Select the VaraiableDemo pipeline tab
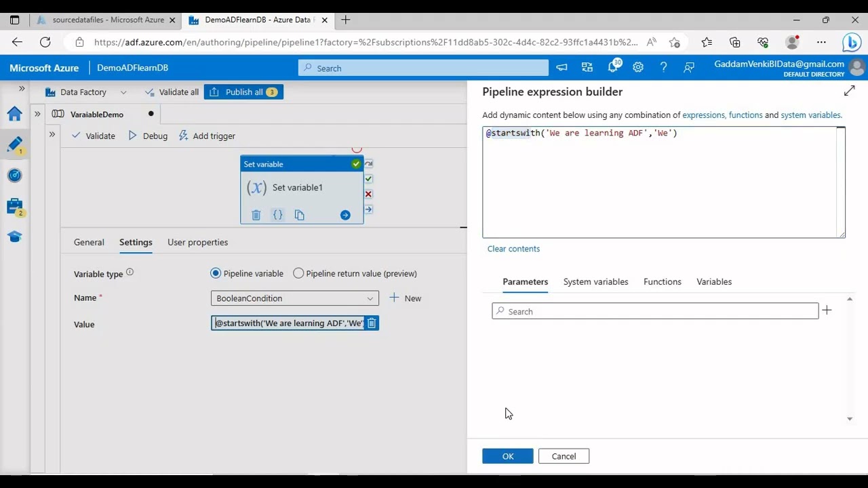 click(97, 114)
